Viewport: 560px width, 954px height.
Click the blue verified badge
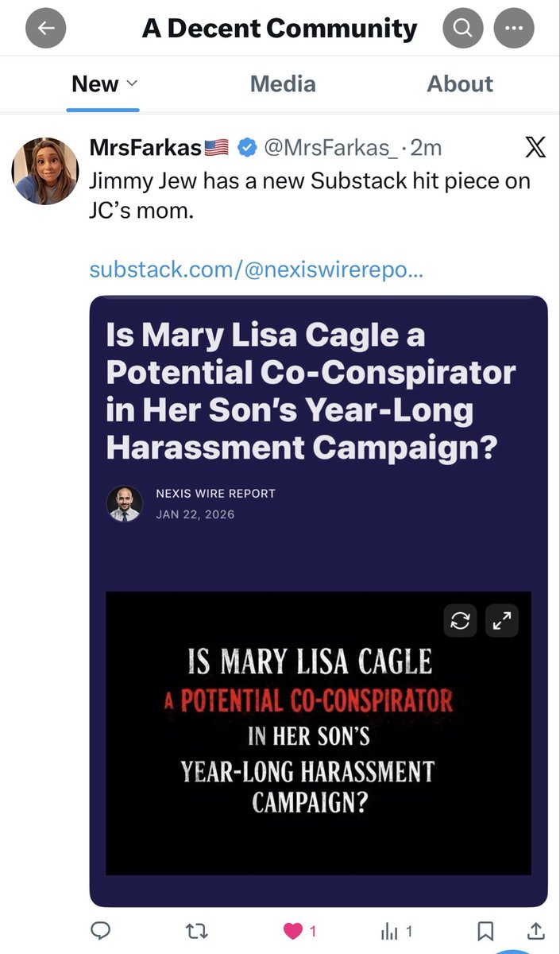246,148
